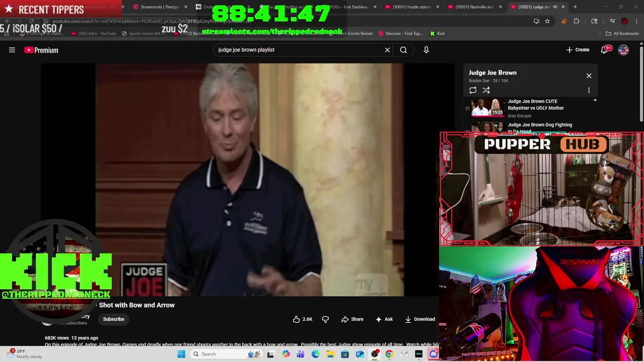Like the video with thumbs up
644x362 pixels.
(x=302, y=319)
